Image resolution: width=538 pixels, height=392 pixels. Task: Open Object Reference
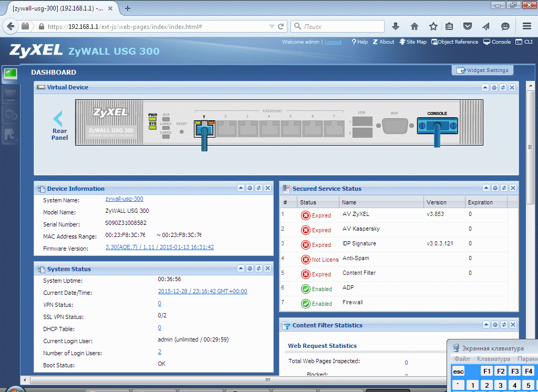[454, 42]
